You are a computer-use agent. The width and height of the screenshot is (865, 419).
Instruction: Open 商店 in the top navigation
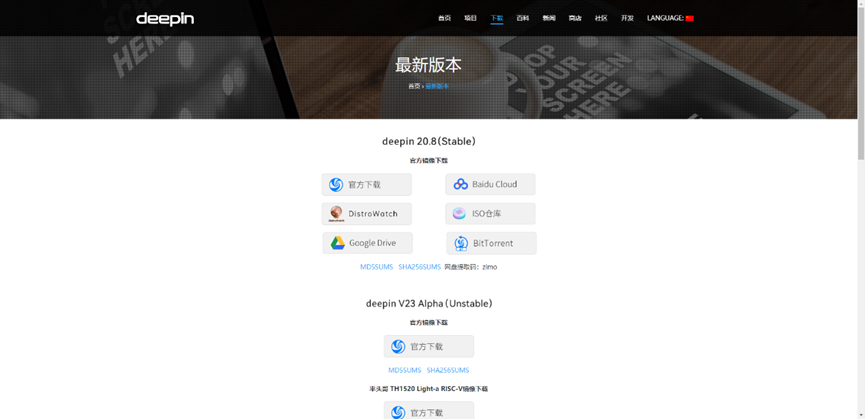click(x=575, y=18)
